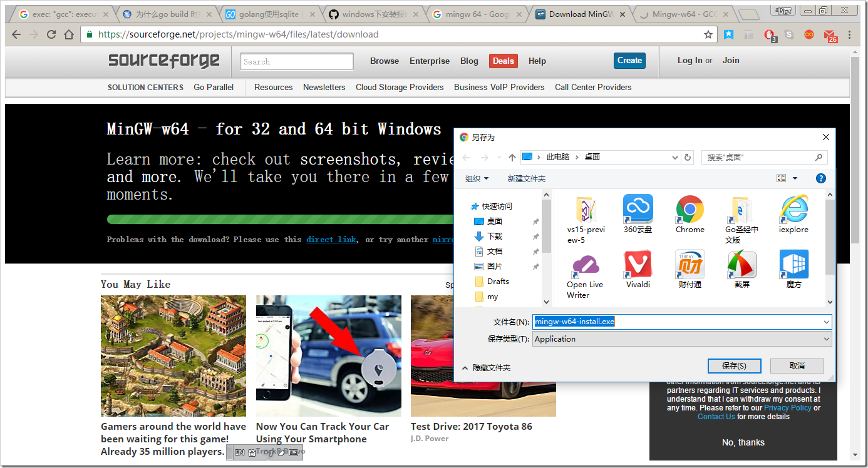Screen dimensions: 868x468
Task: Select the 财付通 shortcut icon
Action: (690, 269)
